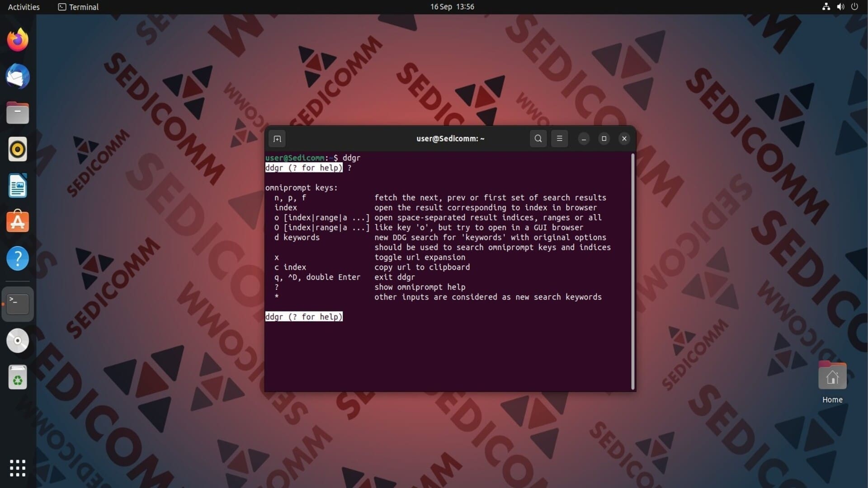Select the Terminal icon in dock
Screen dimensions: 868x488
click(18, 304)
